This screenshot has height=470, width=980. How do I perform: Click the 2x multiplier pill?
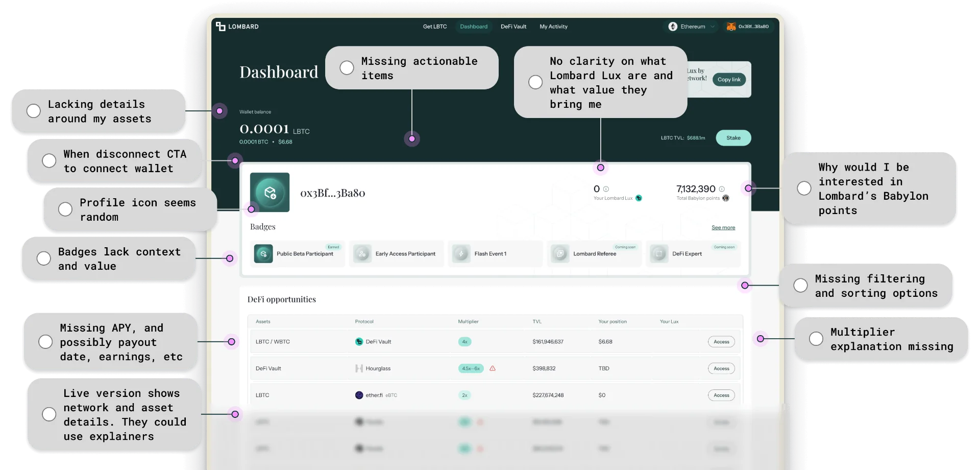click(x=464, y=395)
